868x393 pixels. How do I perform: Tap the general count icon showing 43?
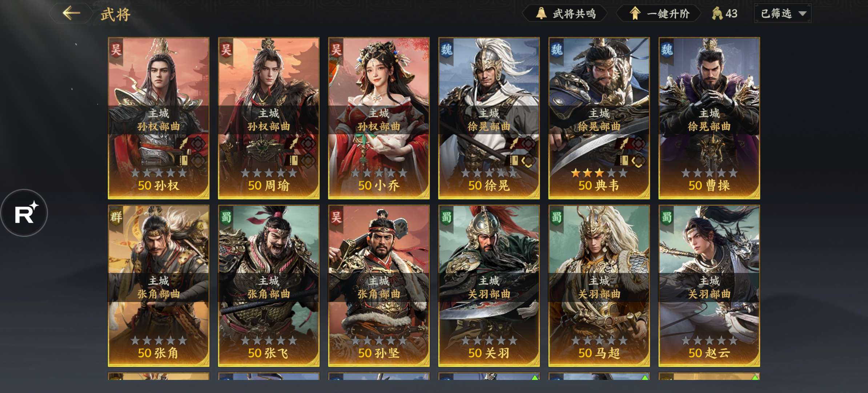coord(717,13)
